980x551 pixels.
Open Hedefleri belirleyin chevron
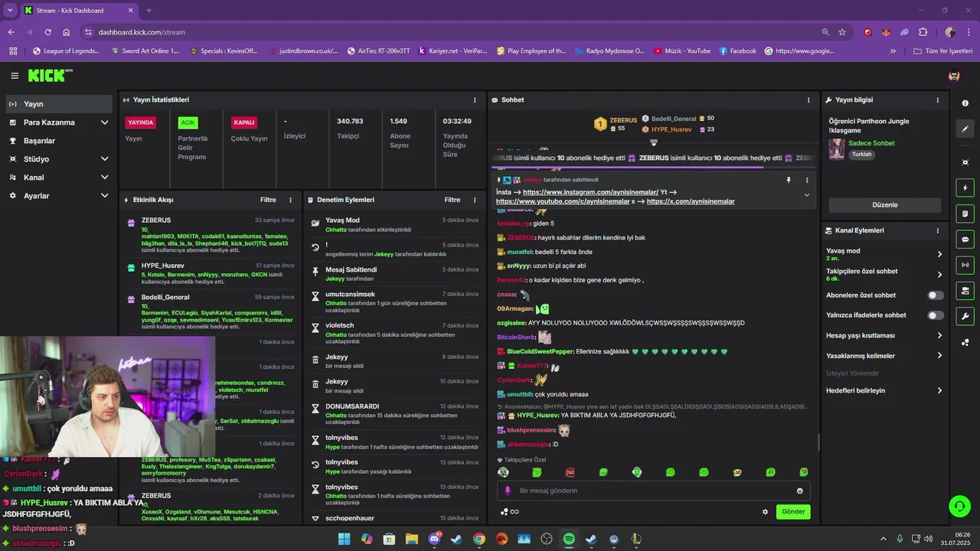click(939, 390)
